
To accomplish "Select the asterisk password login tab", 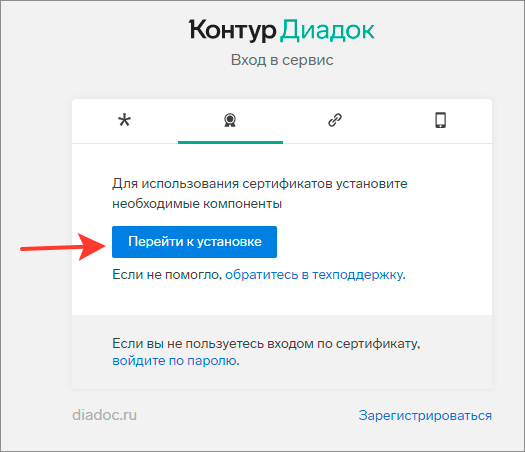I will pos(125,120).
